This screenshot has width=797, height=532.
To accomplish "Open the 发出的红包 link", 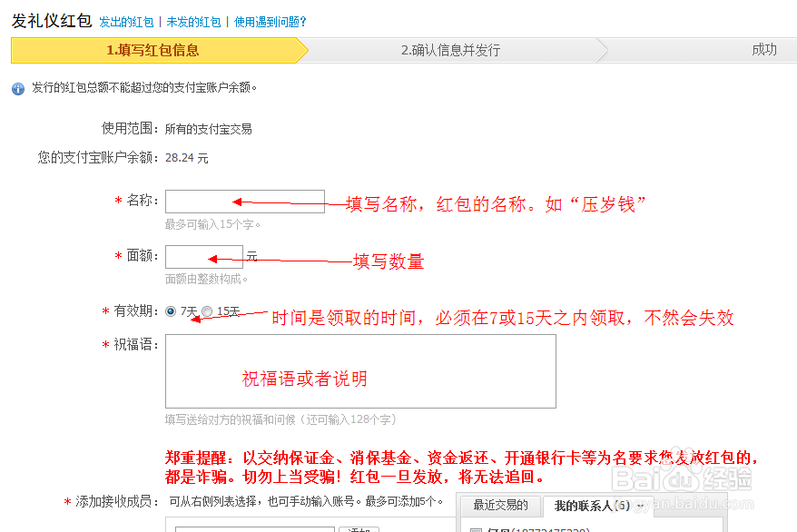I will pos(126,22).
